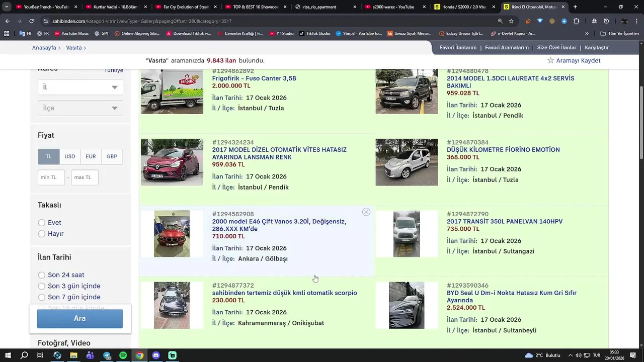Open the tab search arrow beside the first tab
This screenshot has width=644, height=362.
click(7, 7)
